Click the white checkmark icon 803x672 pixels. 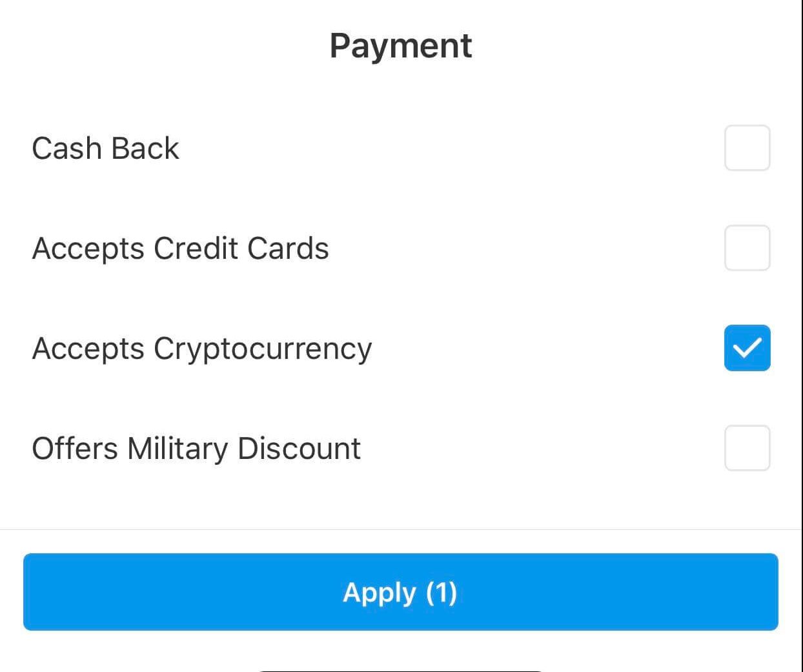(747, 349)
